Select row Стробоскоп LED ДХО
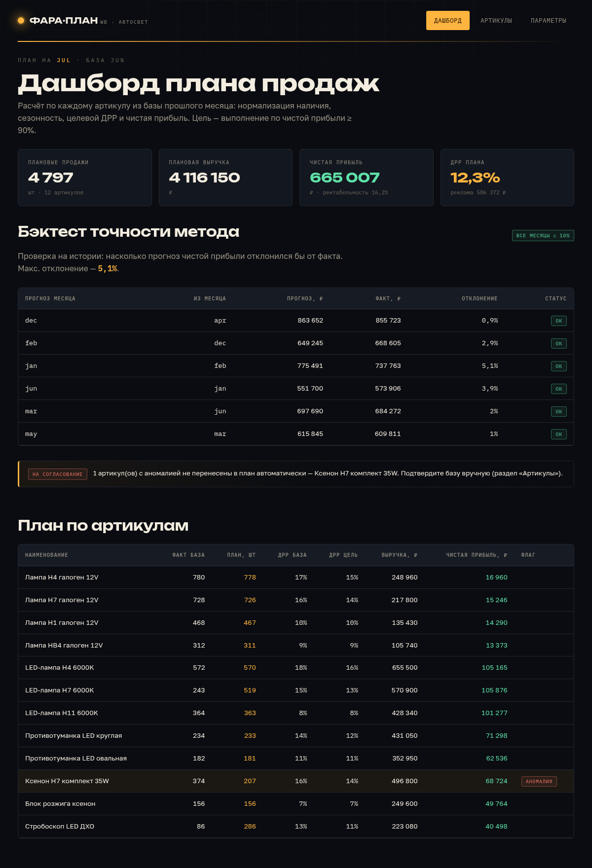 coord(296,827)
